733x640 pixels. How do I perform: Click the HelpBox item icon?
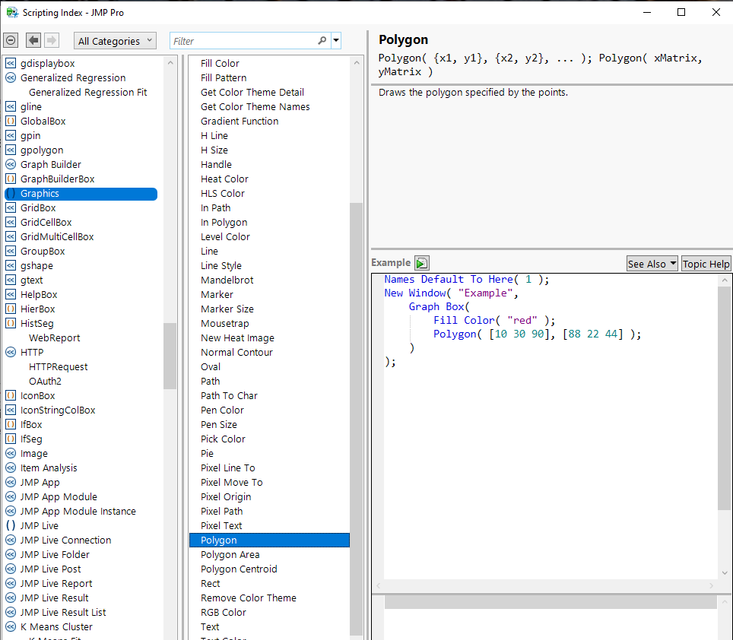[x=10, y=295]
